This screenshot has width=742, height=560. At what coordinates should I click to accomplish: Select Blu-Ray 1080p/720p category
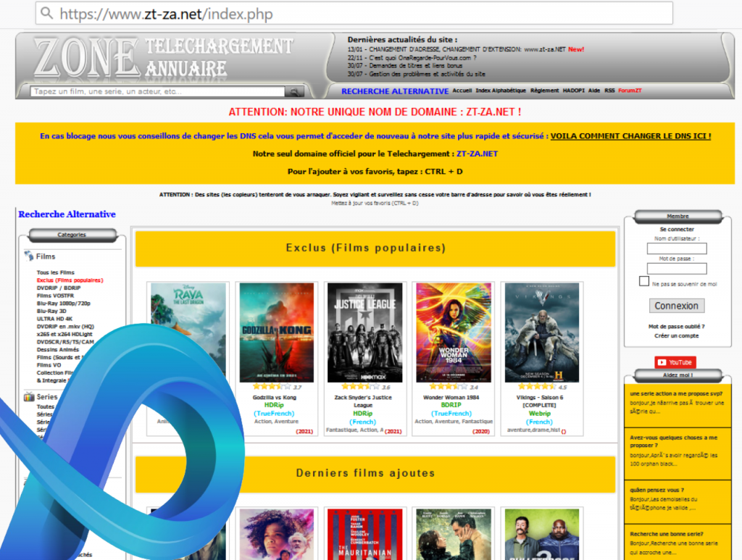pos(64,303)
